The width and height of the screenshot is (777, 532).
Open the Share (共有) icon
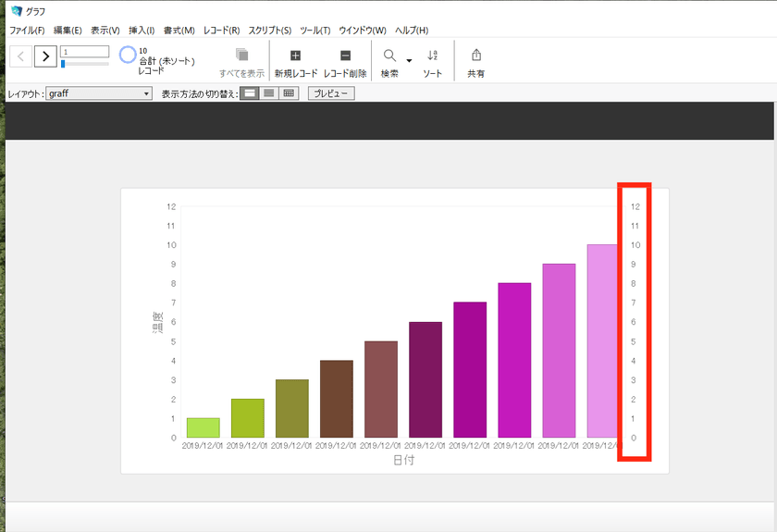[x=475, y=56]
